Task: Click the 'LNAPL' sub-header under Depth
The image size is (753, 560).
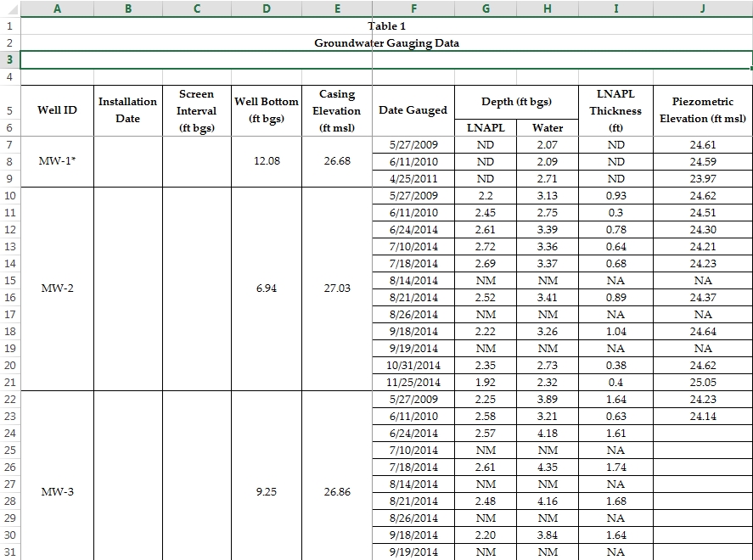Action: coord(486,127)
